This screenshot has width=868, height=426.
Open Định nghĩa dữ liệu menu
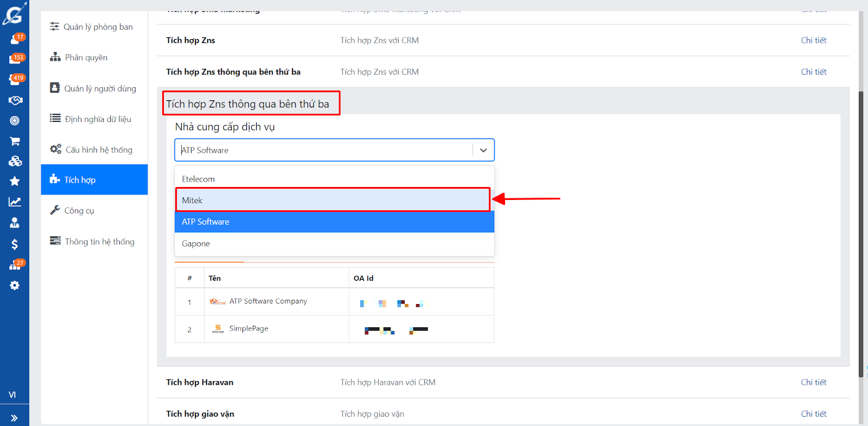click(x=94, y=119)
